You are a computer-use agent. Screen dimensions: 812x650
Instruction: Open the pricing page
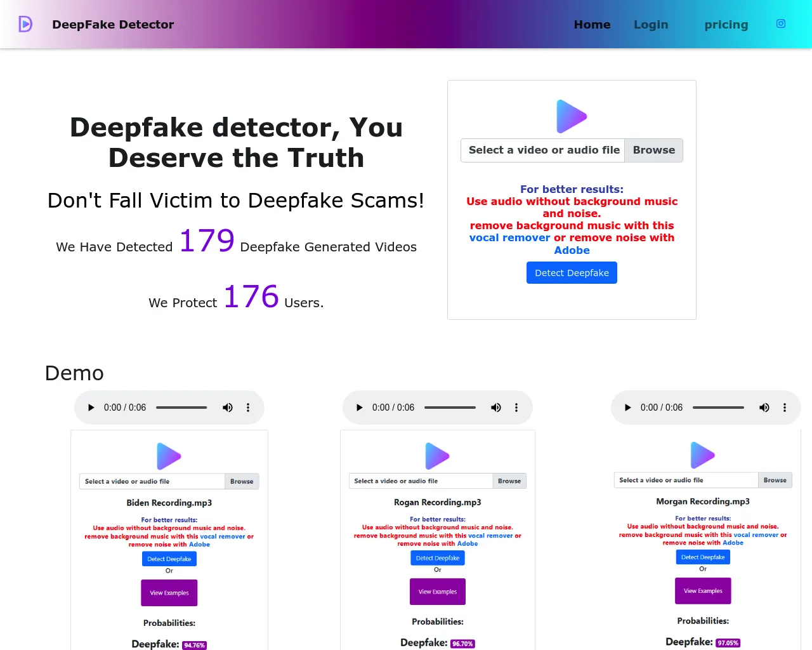726,25
